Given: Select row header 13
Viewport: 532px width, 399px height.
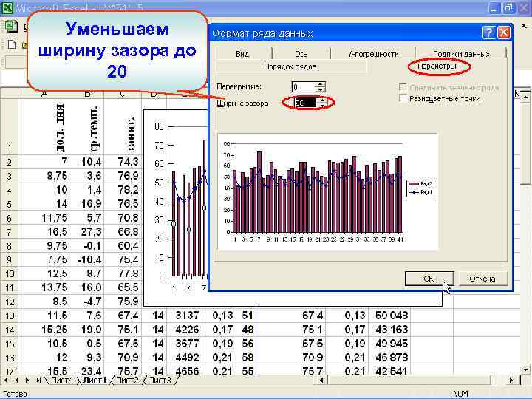Looking at the screenshot, I should (9, 316).
